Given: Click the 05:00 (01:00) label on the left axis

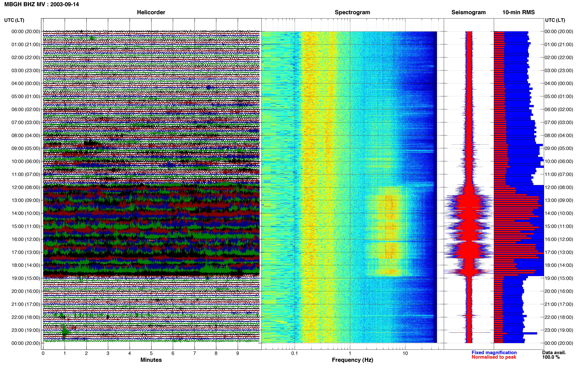Looking at the screenshot, I should [x=26, y=96].
